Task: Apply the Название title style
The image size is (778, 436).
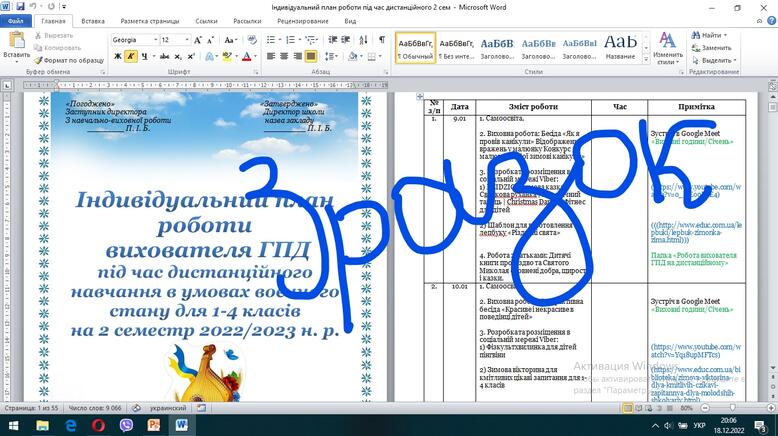Action: tap(620, 48)
